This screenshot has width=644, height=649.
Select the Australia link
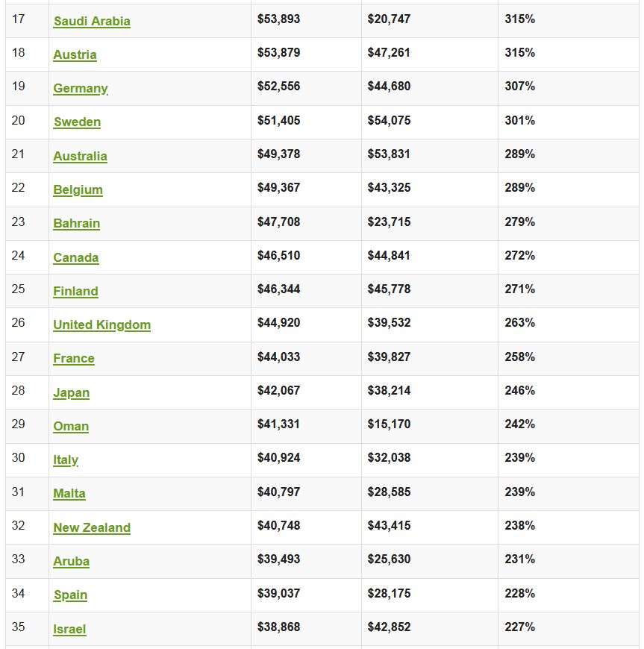[x=80, y=156]
